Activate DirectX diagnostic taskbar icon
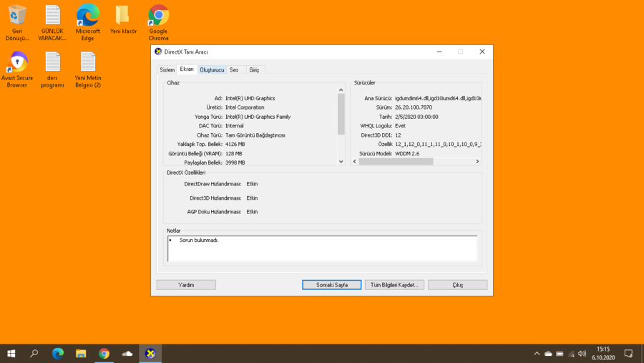 point(150,354)
